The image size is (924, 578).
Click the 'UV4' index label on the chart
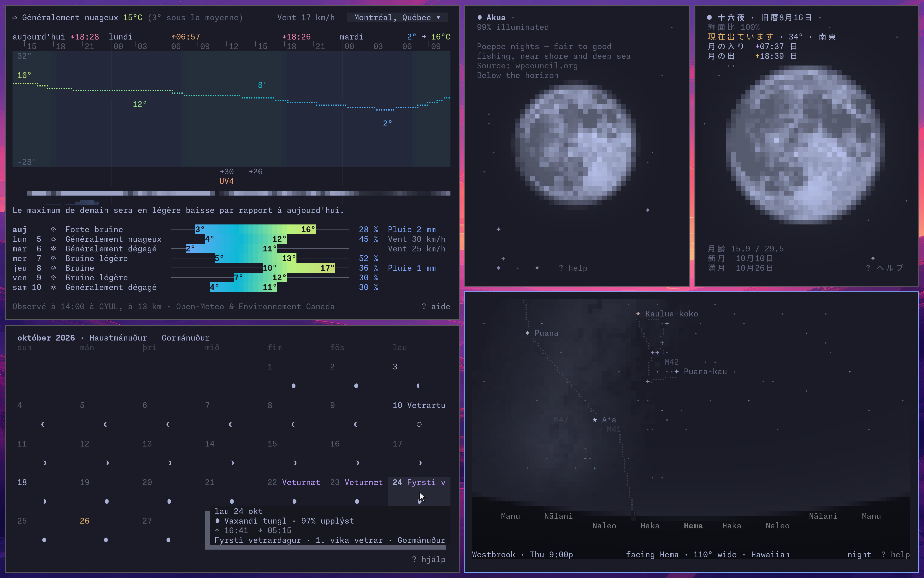coord(226,181)
